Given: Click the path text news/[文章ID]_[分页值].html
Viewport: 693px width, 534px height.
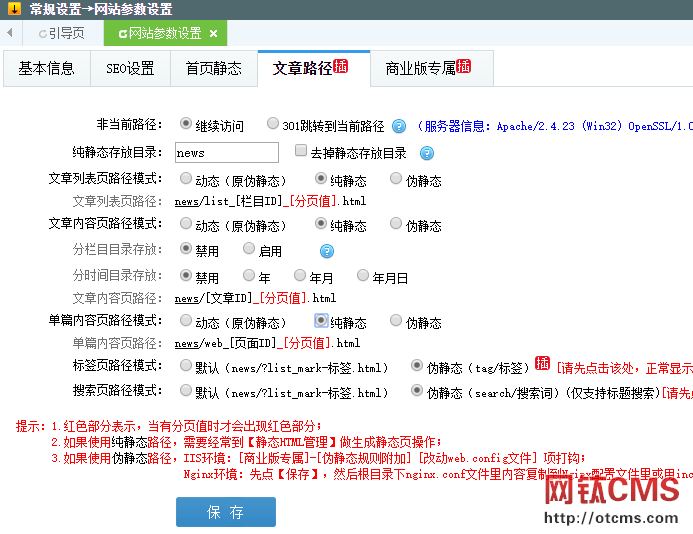Looking at the screenshot, I should click(255, 298).
